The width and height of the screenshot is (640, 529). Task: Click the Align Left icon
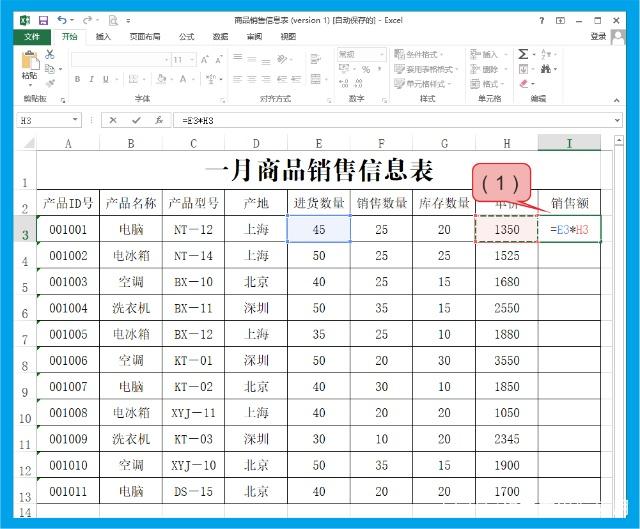click(238, 79)
